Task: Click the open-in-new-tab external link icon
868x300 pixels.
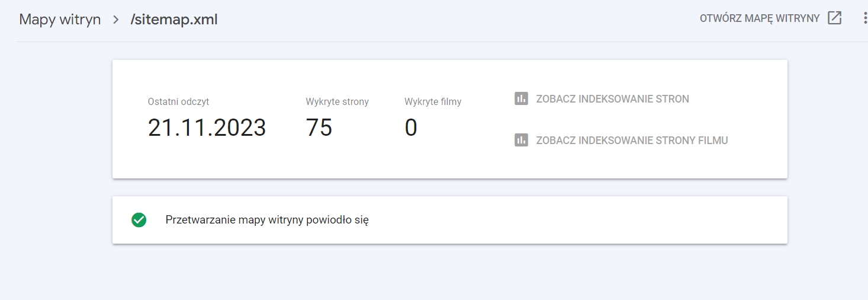Action: pyautogui.click(x=834, y=18)
